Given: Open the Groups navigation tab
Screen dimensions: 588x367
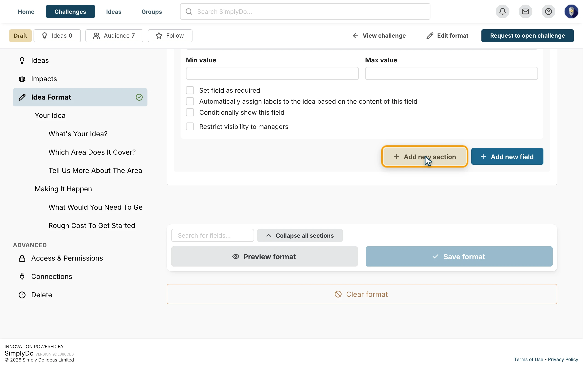Looking at the screenshot, I should click(152, 11).
